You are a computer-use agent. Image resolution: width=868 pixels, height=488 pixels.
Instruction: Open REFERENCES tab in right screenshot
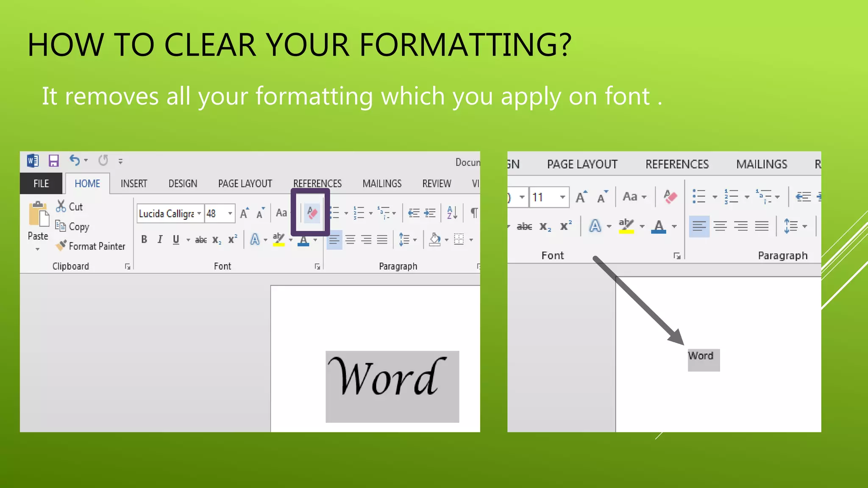(x=677, y=164)
